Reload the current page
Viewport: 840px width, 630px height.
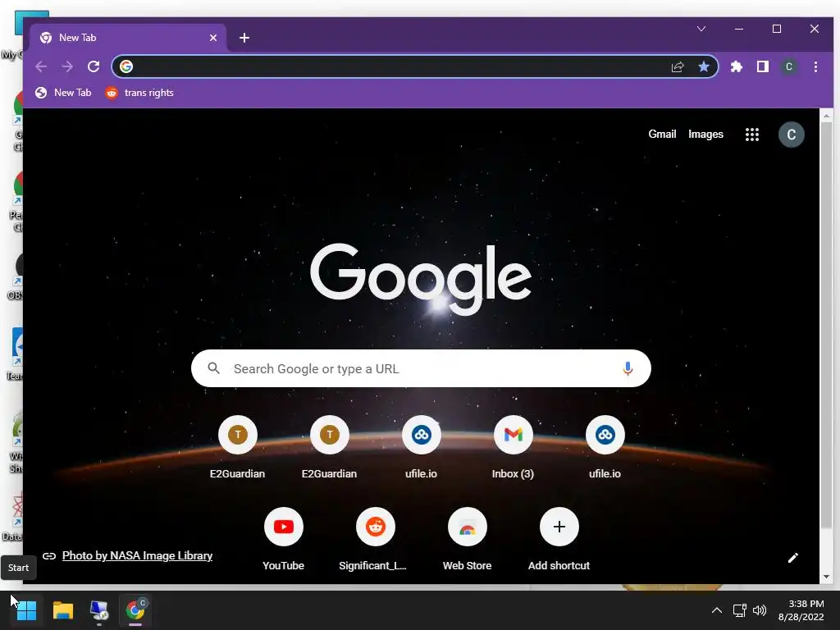click(x=94, y=66)
